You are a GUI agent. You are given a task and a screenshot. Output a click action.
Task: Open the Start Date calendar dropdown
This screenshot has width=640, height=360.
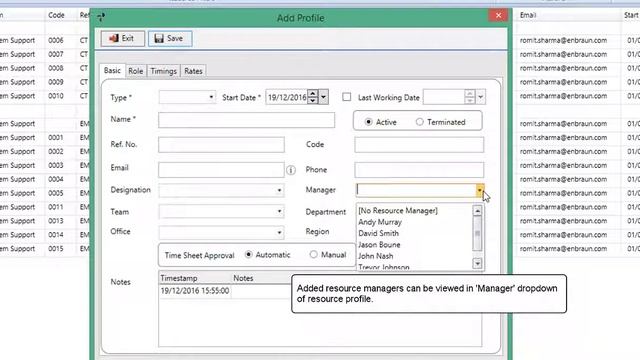323,97
